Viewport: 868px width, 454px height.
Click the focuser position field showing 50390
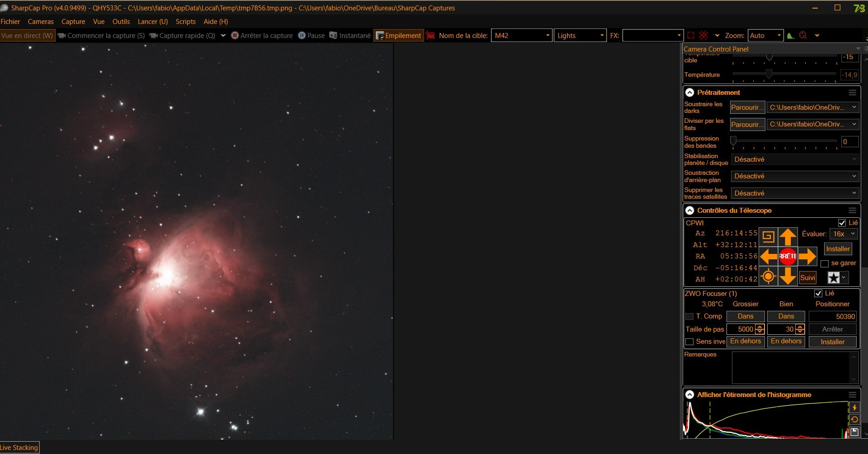coord(833,317)
